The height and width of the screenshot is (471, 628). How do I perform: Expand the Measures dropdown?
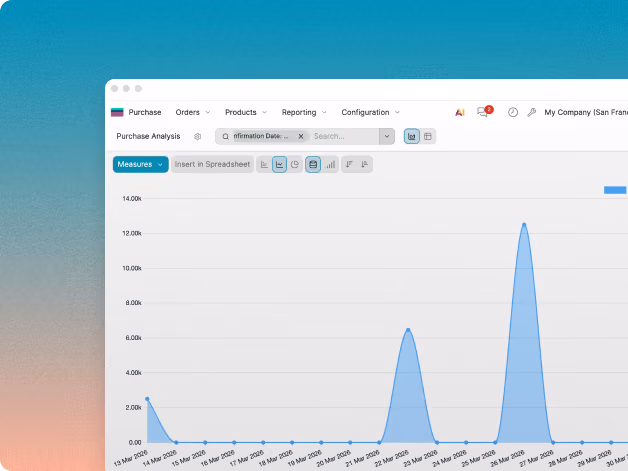tap(141, 165)
